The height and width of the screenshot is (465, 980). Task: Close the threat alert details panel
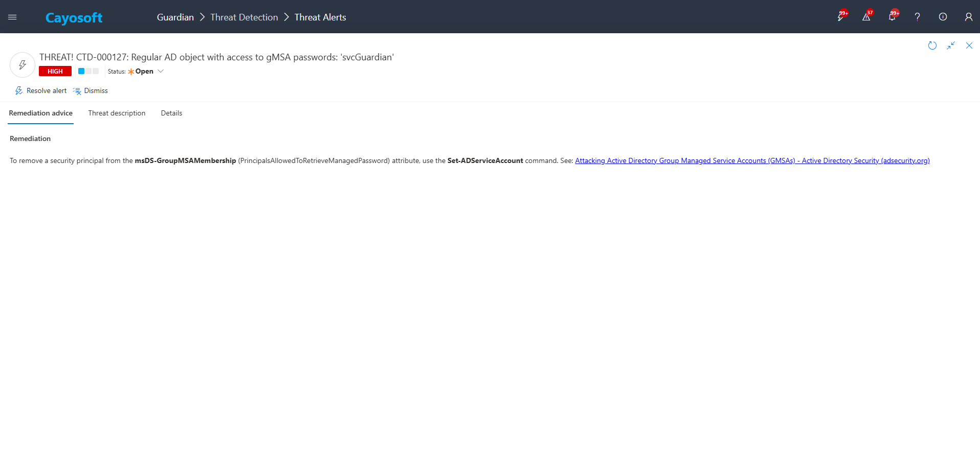(x=969, y=45)
